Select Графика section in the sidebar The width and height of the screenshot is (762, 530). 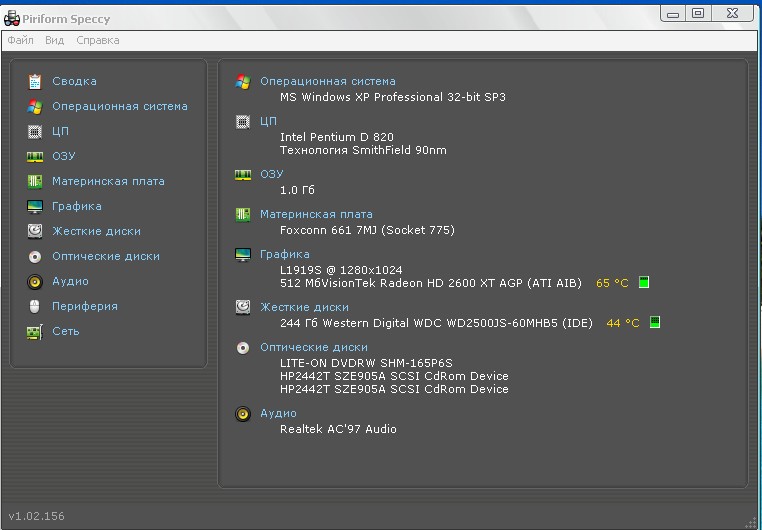pos(77,206)
